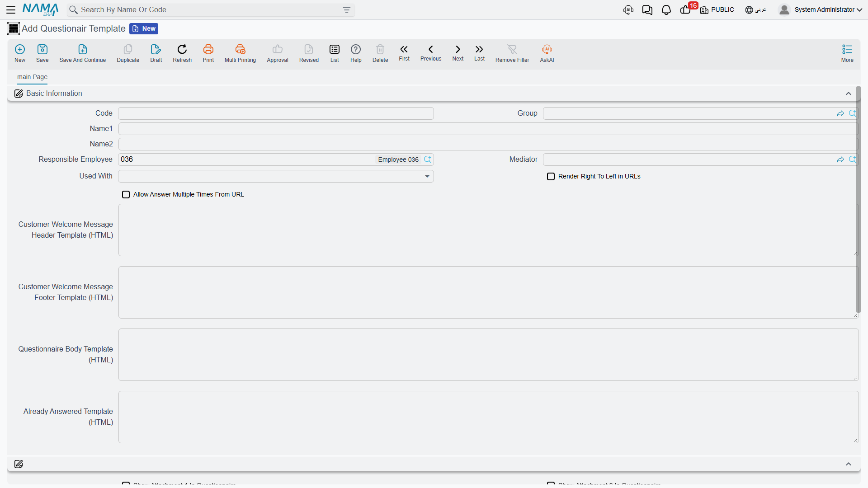The height and width of the screenshot is (488, 868).
Task: Duplicate the current record
Action: tap(128, 53)
